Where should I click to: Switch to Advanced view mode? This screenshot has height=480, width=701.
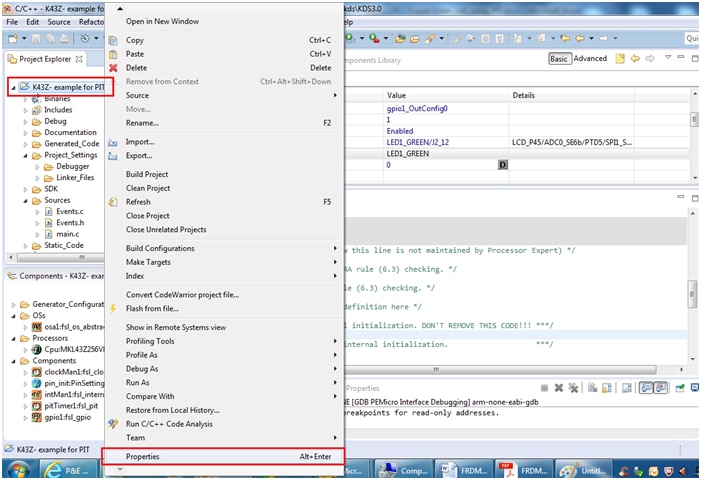click(x=590, y=59)
